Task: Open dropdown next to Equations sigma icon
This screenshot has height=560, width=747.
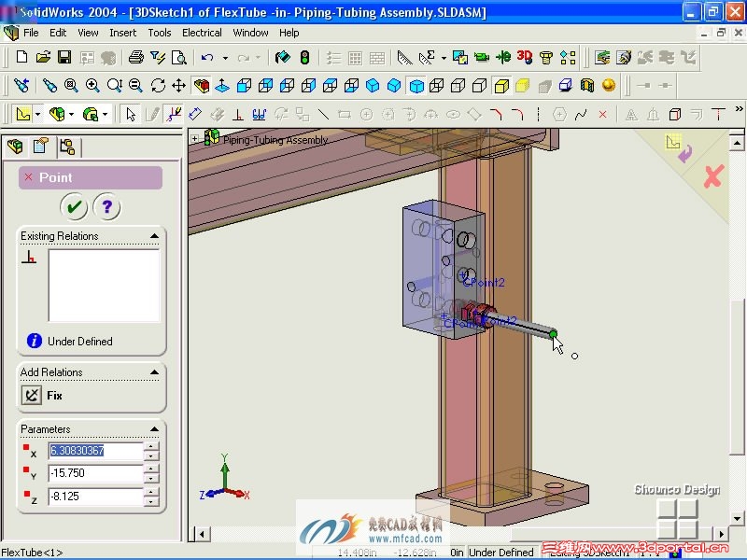Action: (444, 58)
